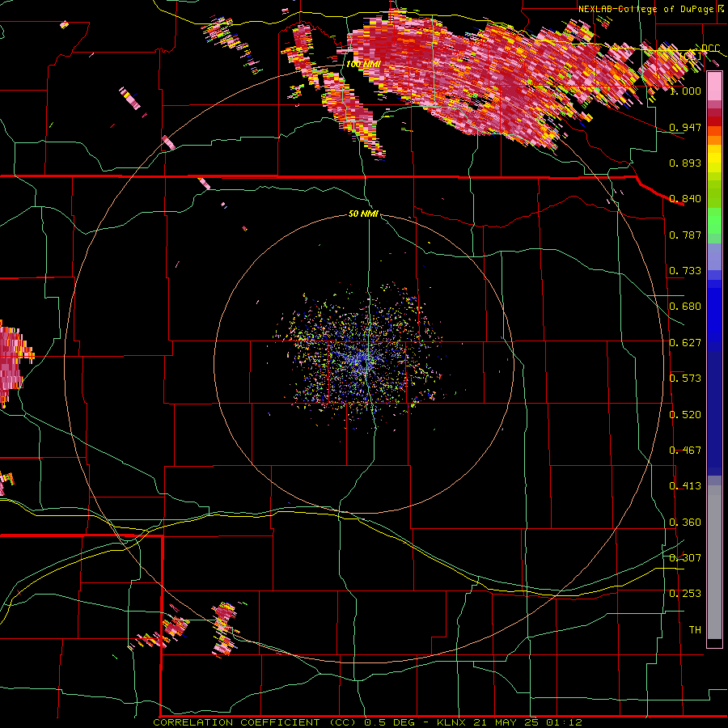The height and width of the screenshot is (728, 728).
Task: Pick the light pink top segment of color bar
Action: pos(714,87)
